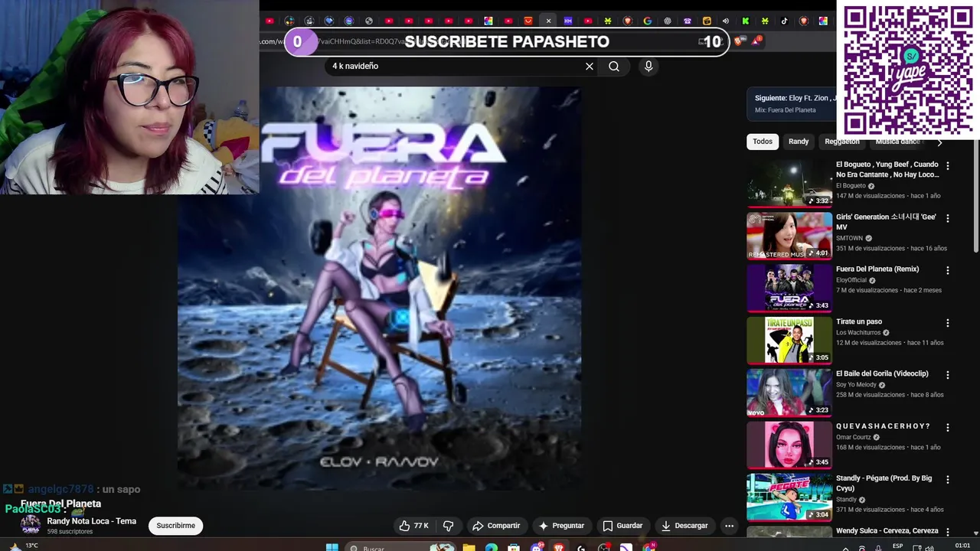This screenshot has height=551, width=980.
Task: Switch to the globe-icon browser tab
Action: [x=369, y=21]
